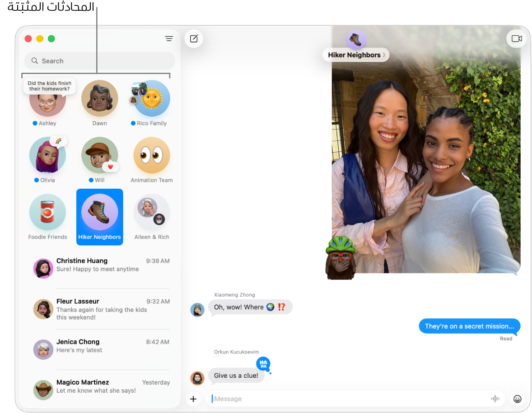The height and width of the screenshot is (413, 532).
Task: Start a FaceTime video call
Action: tap(516, 39)
